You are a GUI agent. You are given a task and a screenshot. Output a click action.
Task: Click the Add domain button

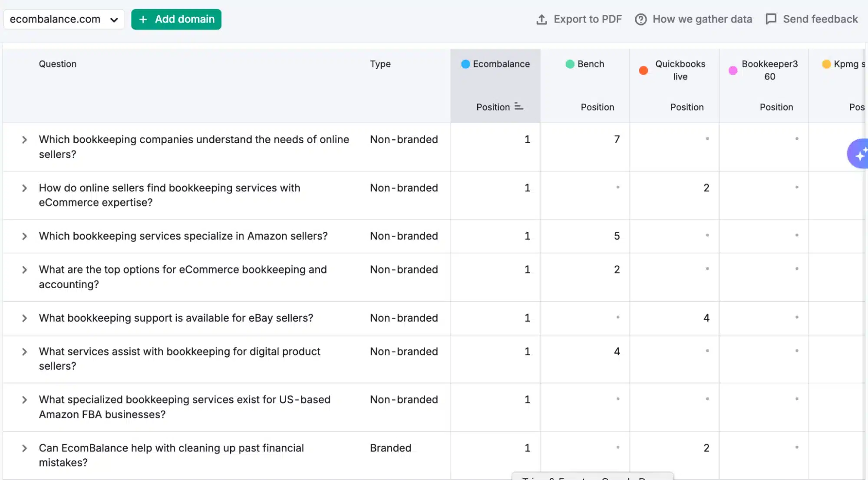click(x=176, y=19)
